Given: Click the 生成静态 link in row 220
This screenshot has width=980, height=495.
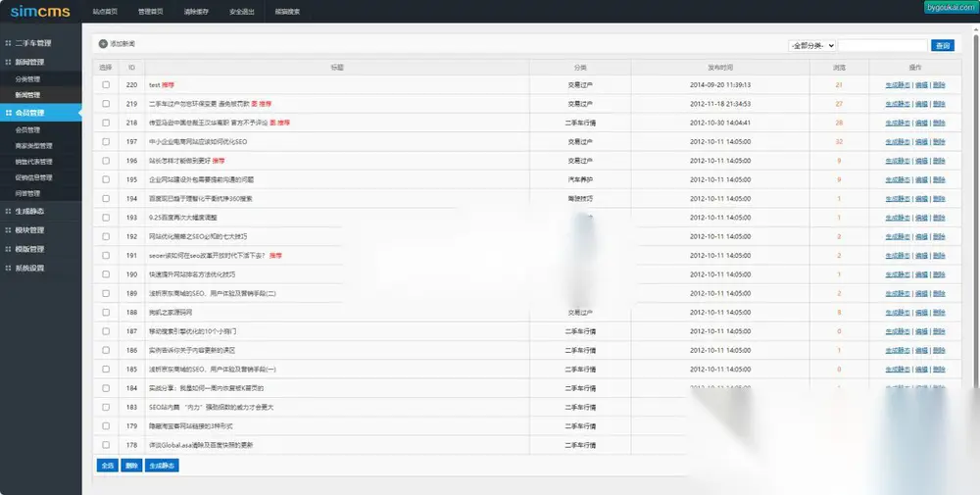Looking at the screenshot, I should tap(898, 85).
